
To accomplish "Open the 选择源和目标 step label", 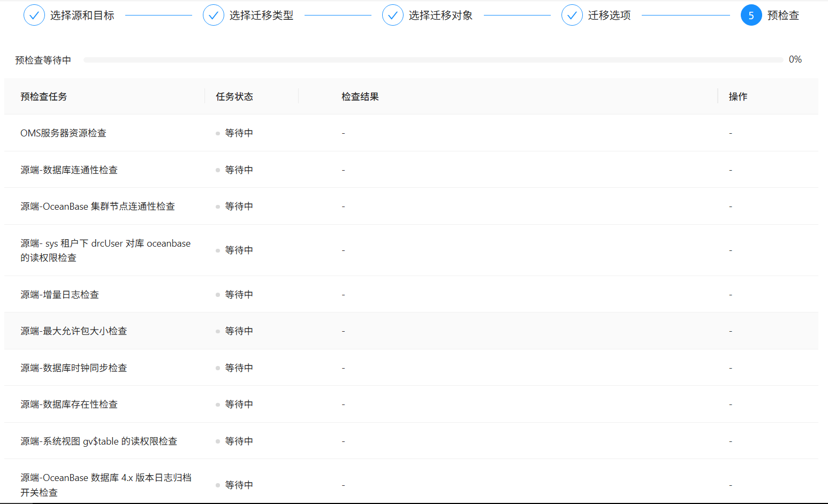I will [x=82, y=16].
